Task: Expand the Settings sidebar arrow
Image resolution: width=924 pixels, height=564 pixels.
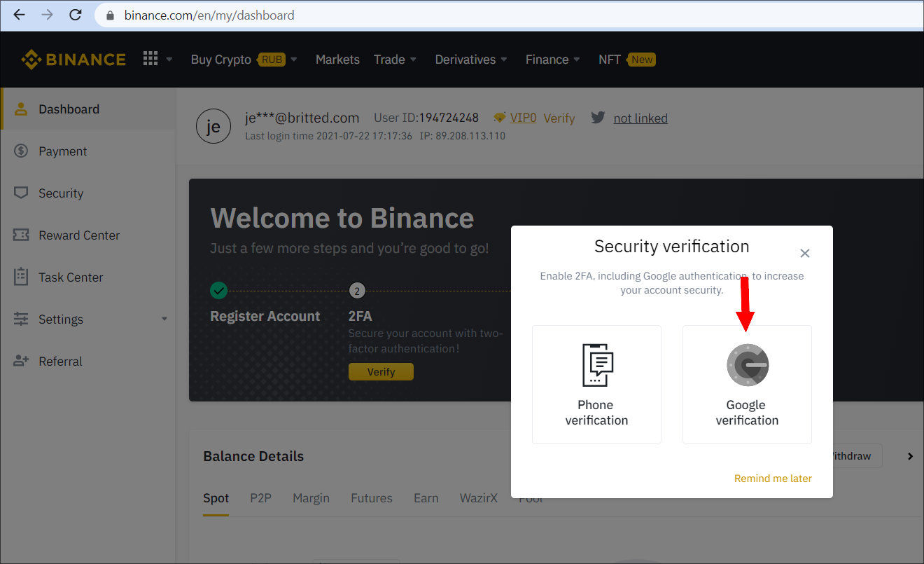Action: [x=164, y=319]
